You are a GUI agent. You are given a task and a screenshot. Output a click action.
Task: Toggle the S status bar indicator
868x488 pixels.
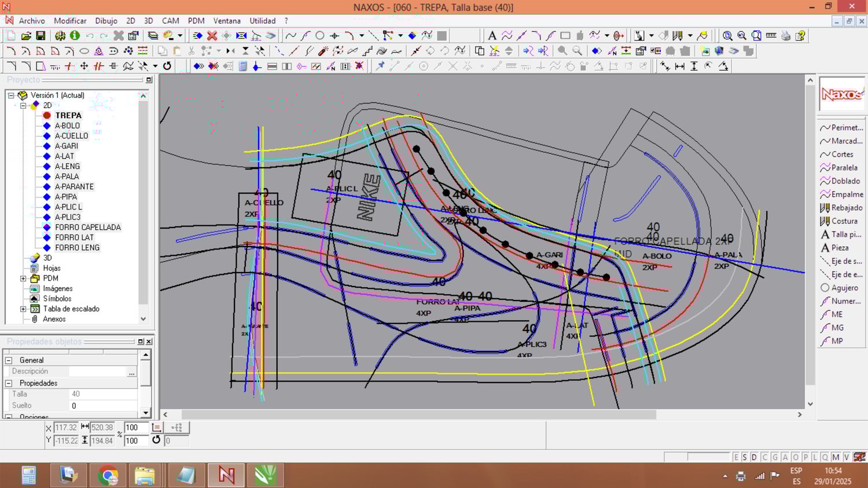click(745, 457)
